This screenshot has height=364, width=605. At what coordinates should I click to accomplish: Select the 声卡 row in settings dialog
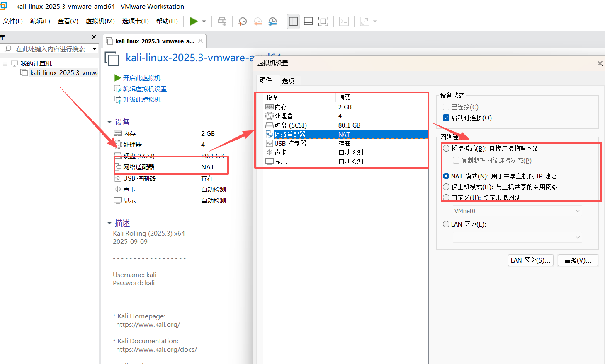[x=346, y=152]
